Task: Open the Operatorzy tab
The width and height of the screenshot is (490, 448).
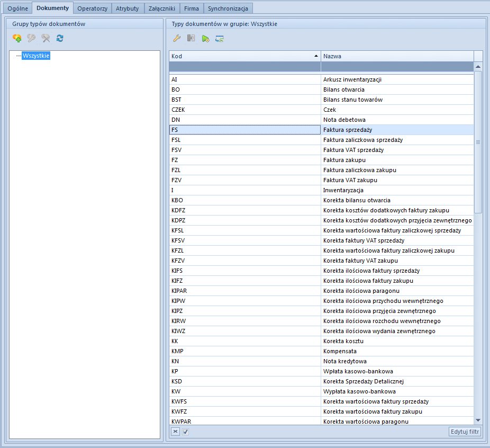Action: 92,8
